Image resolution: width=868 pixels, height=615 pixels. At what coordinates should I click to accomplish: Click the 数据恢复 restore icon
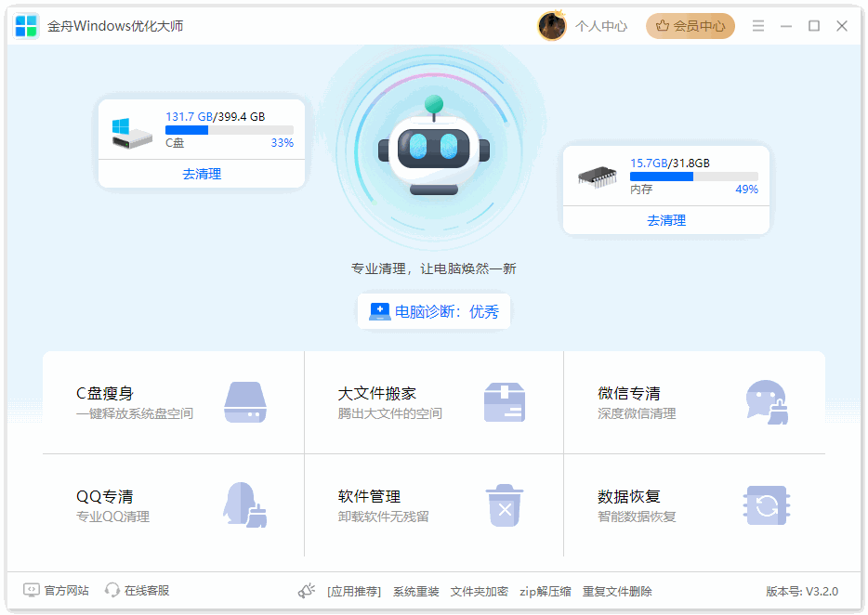pyautogui.click(x=767, y=505)
